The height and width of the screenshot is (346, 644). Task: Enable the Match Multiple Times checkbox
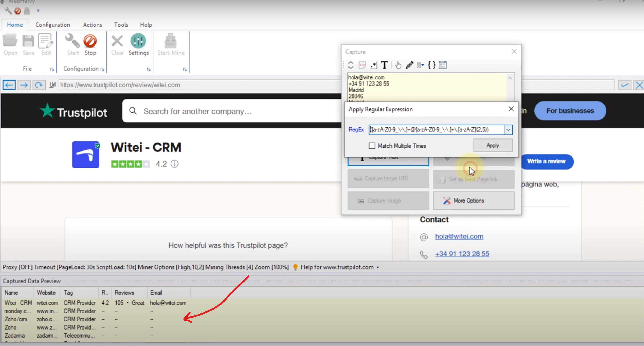coord(372,146)
